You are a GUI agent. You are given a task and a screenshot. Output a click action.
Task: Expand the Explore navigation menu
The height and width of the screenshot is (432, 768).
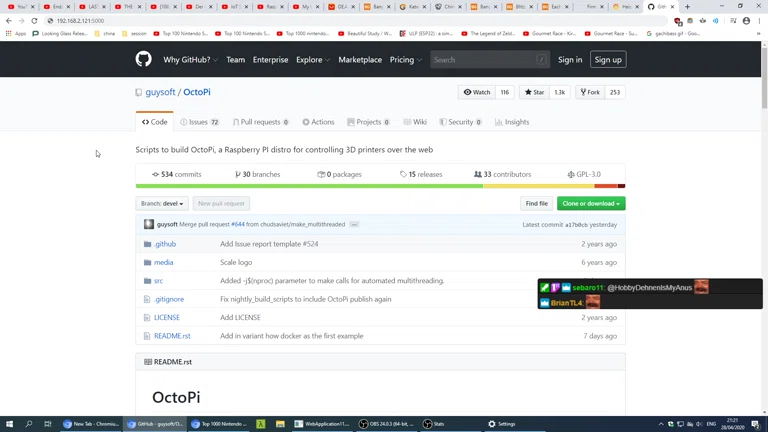[312, 60]
